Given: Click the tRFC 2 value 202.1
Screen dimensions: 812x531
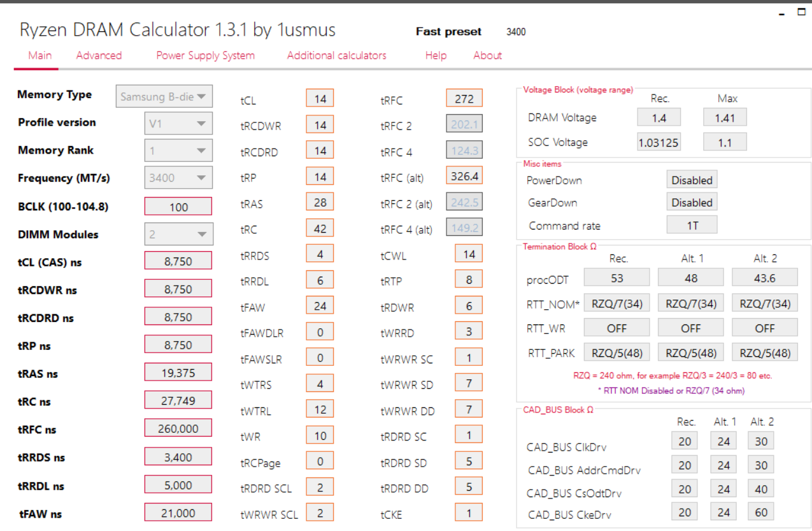Looking at the screenshot, I should click(464, 124).
